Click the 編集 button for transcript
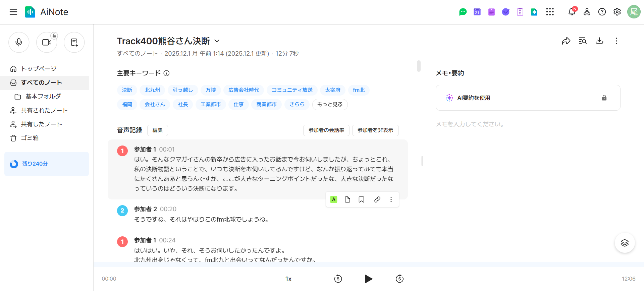Image resolution: width=644 pixels, height=291 pixels. (x=158, y=130)
